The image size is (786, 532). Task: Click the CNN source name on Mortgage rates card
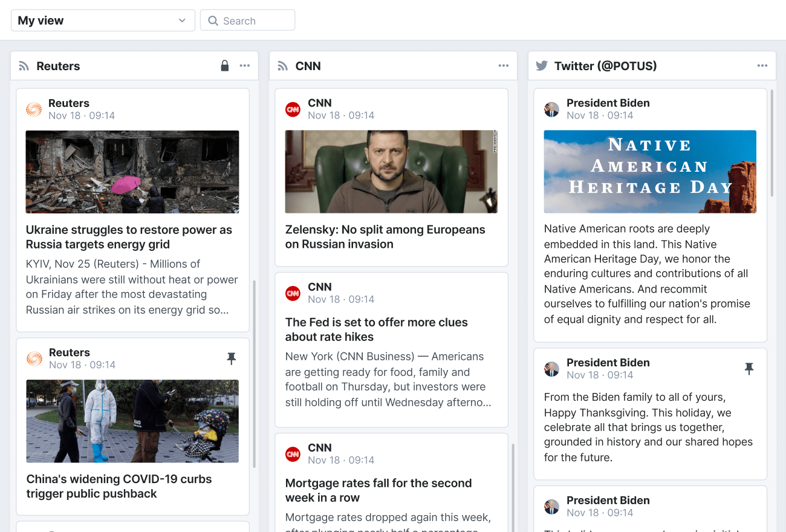coord(320,447)
